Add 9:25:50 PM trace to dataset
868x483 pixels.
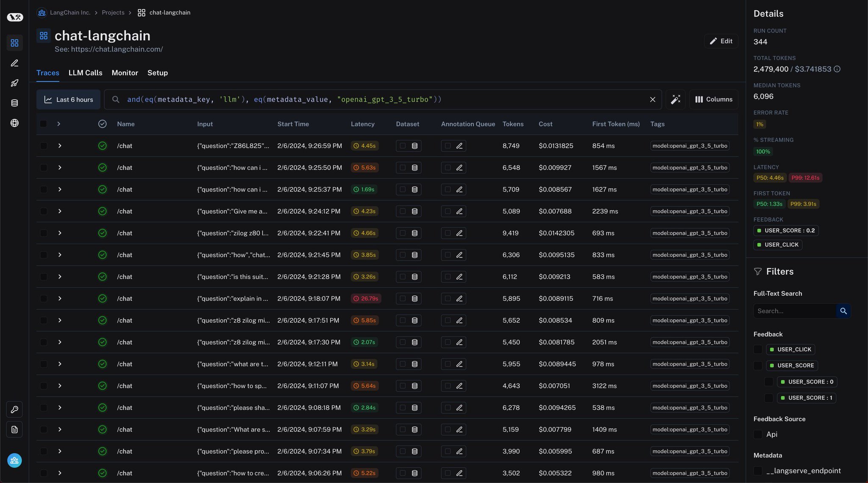409,168
